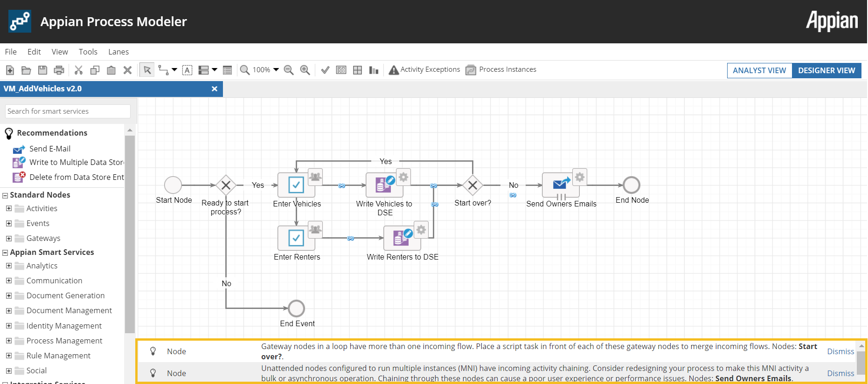Toggle the canvas grid display

tap(357, 70)
